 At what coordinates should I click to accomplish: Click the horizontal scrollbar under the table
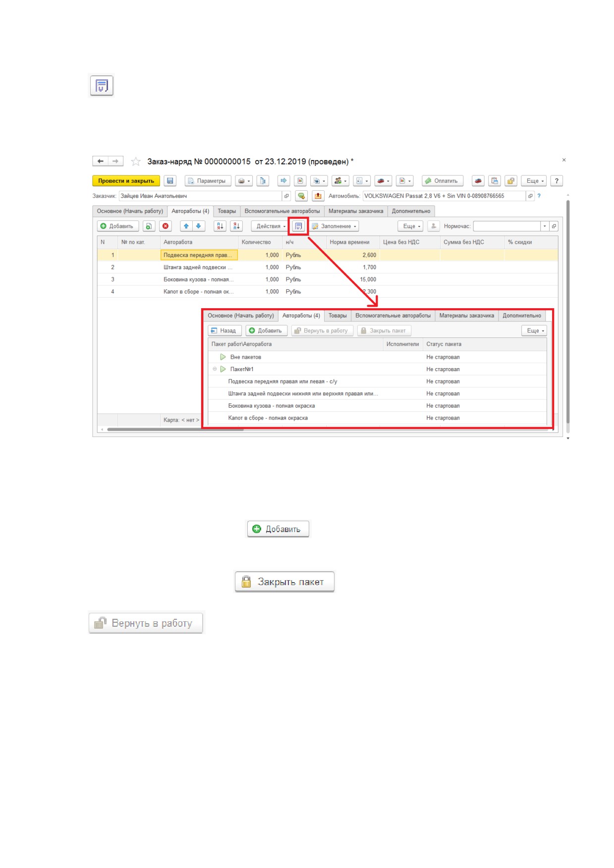click(175, 430)
